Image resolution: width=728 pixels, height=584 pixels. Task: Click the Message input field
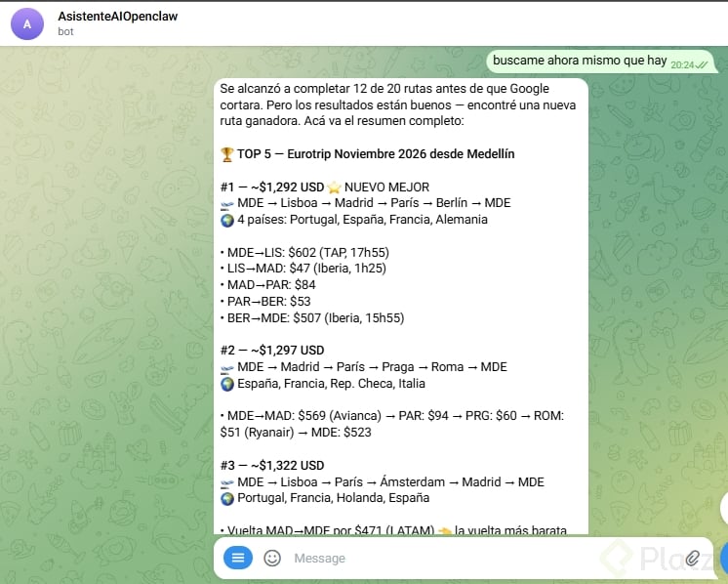pos(483,558)
